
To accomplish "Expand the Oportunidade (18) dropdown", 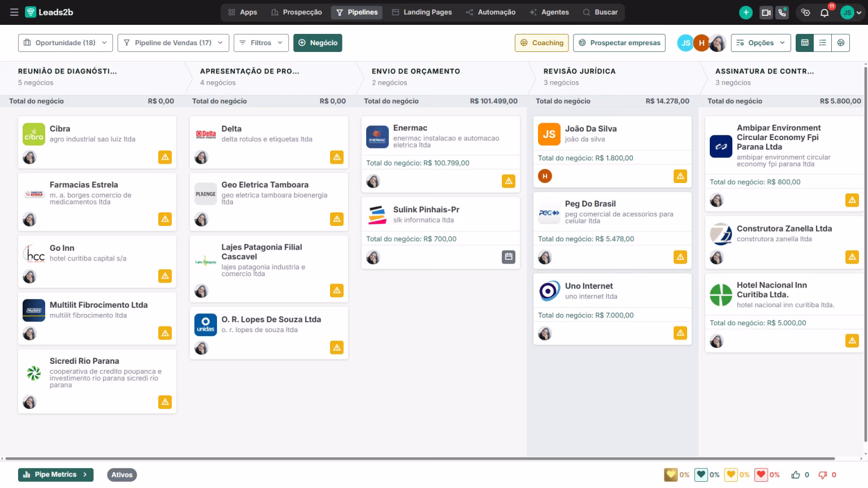I will pyautogui.click(x=65, y=42).
